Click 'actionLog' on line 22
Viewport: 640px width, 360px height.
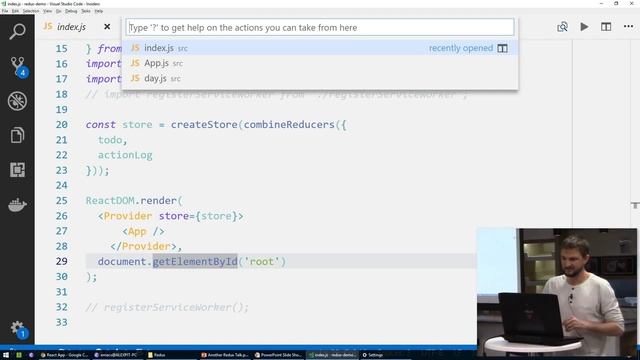pos(125,155)
